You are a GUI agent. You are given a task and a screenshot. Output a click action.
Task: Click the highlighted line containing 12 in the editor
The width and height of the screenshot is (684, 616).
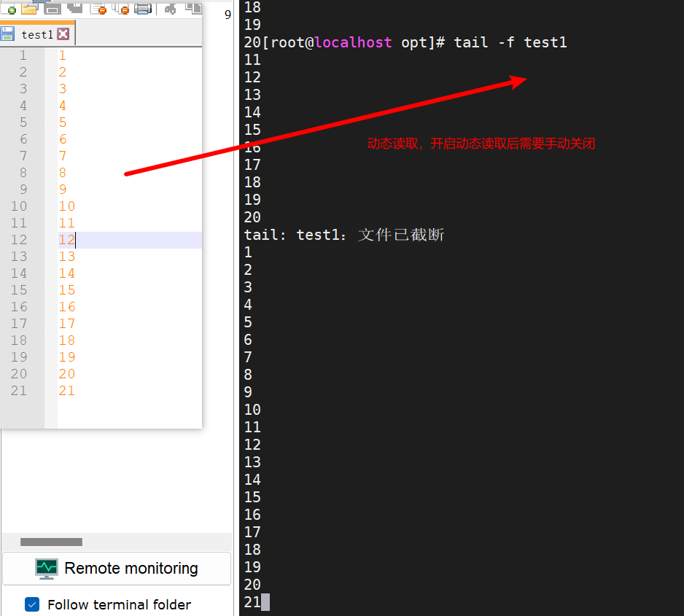109,239
